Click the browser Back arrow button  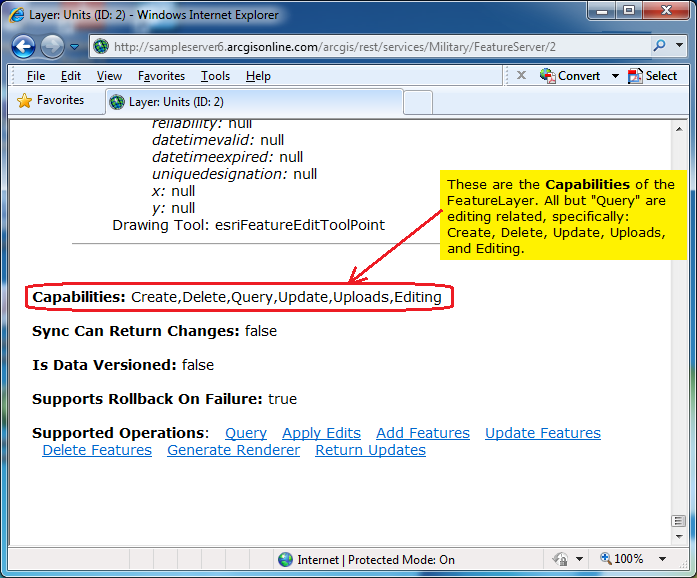click(x=24, y=47)
